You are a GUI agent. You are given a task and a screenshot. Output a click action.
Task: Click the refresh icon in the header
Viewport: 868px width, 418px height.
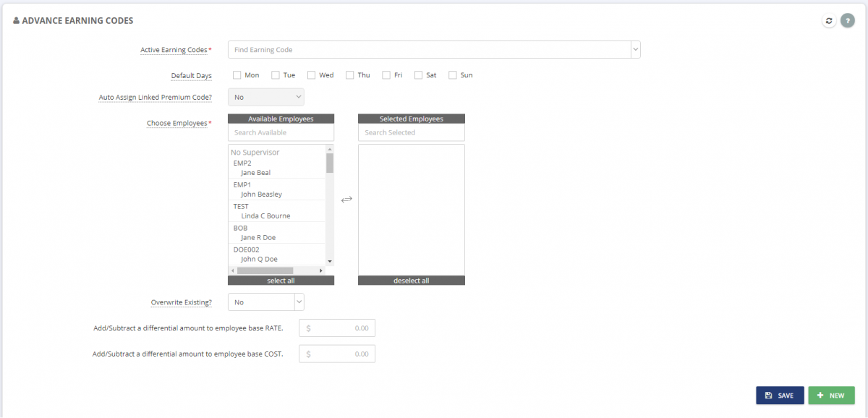[x=829, y=21]
